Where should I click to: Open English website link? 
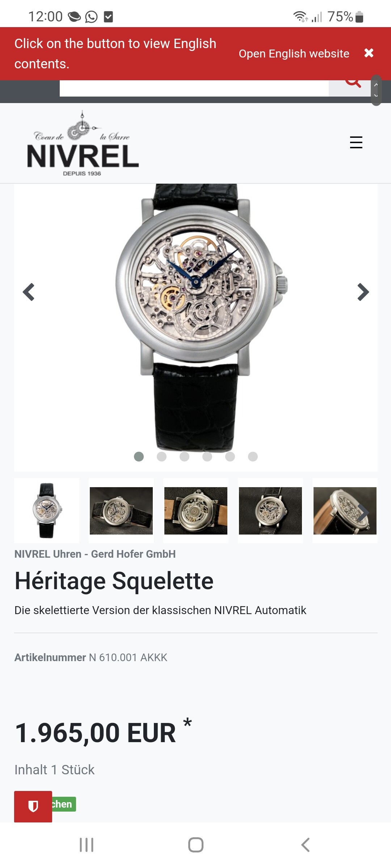point(294,54)
